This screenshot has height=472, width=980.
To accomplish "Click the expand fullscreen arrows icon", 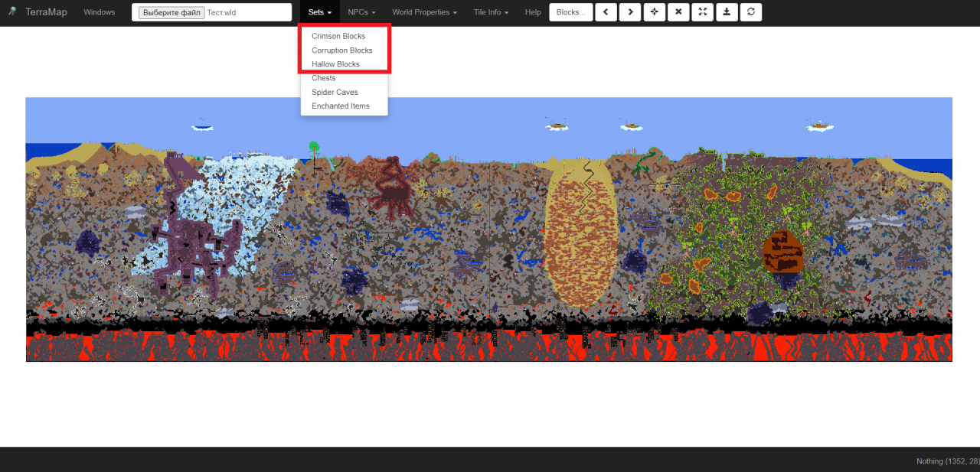I will coord(702,12).
